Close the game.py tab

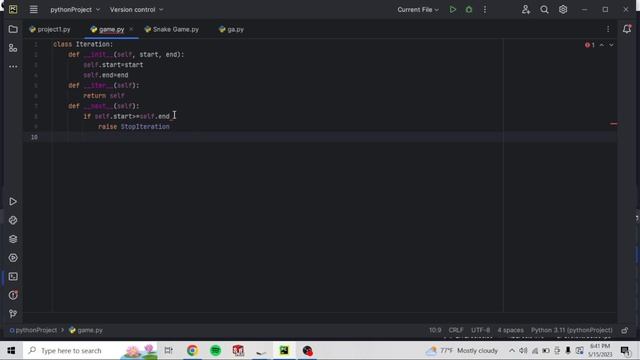[131, 29]
